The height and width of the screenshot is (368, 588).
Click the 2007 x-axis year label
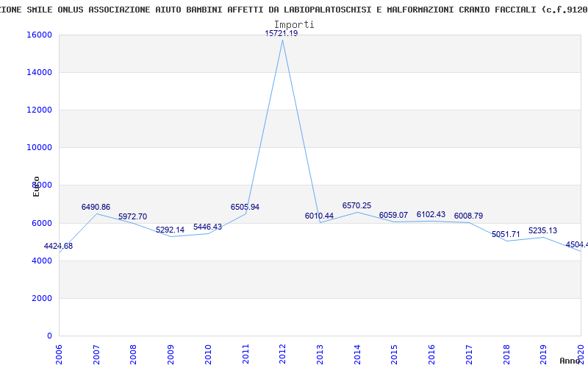[96, 354]
